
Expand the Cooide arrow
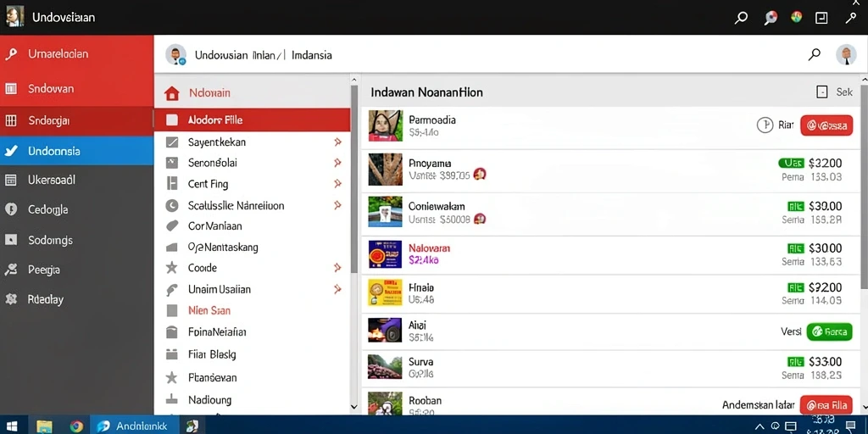337,268
